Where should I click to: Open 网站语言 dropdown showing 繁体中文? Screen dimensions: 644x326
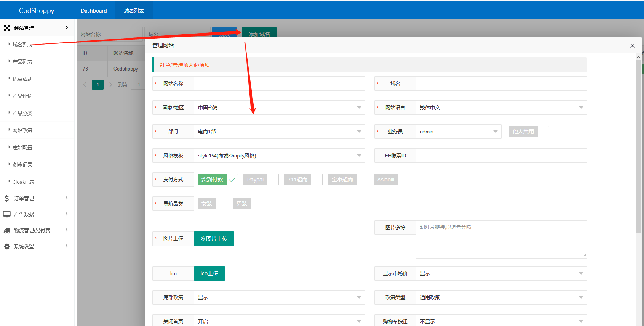(x=502, y=108)
